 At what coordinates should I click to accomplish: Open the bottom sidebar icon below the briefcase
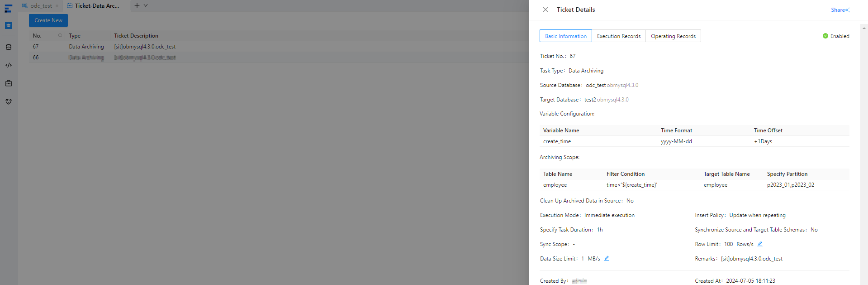9,101
